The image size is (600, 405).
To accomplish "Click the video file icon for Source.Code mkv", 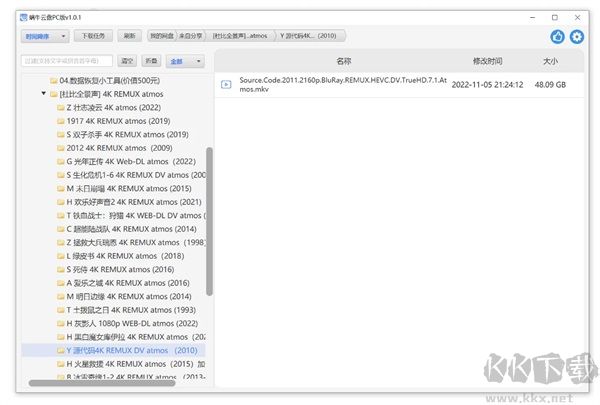I will [x=226, y=84].
